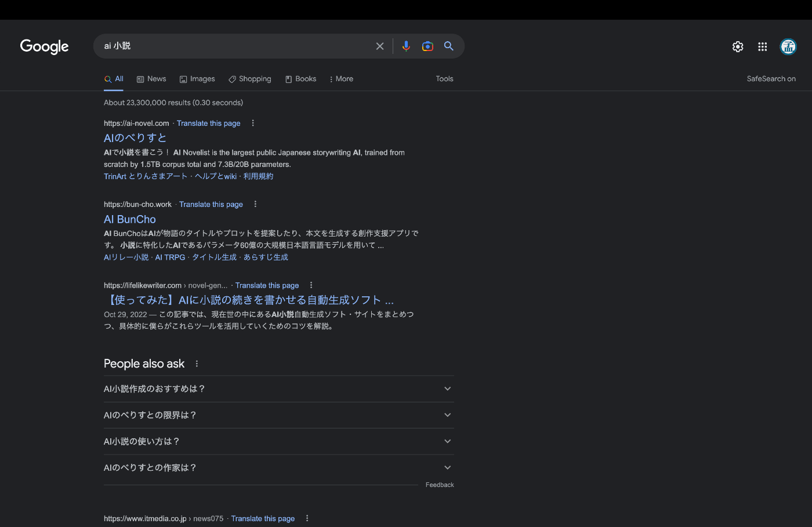Click the https://www.itmedia.co.jp URL text
812x527 pixels.
(145, 519)
